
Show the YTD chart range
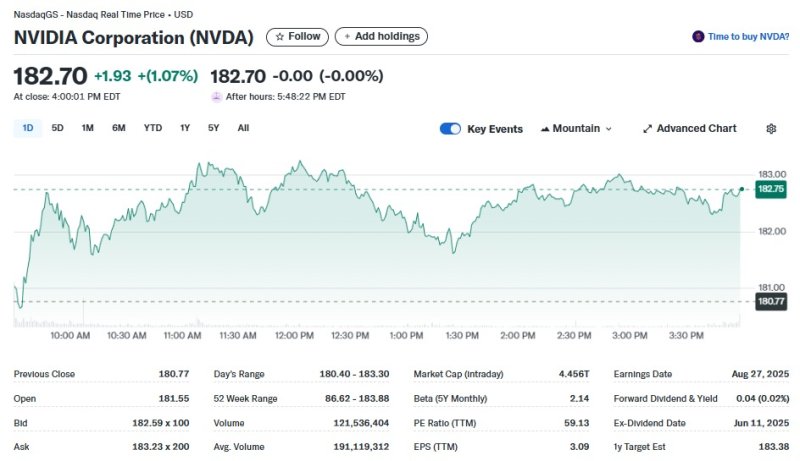click(x=152, y=128)
